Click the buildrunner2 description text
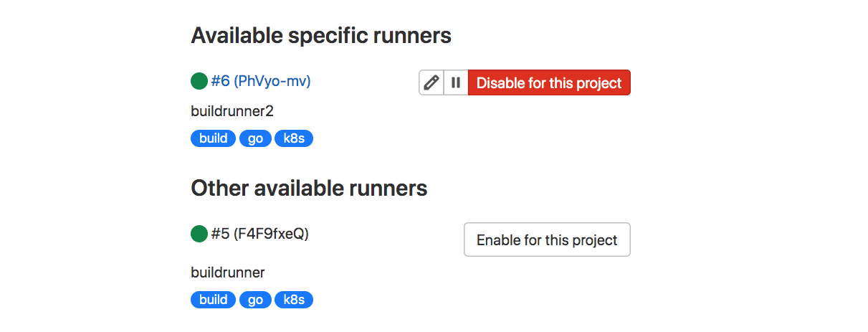Image resolution: width=868 pixels, height=332 pixels. point(232,111)
